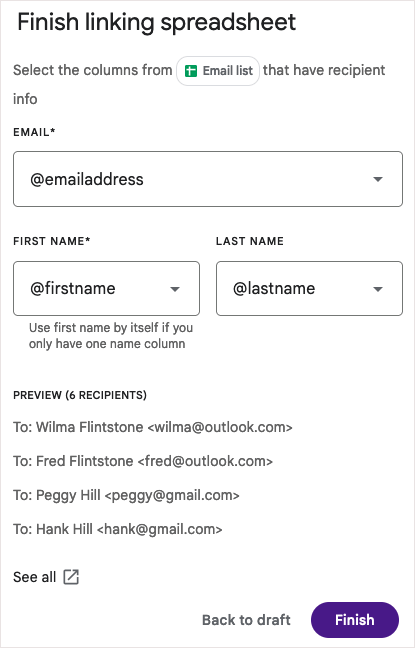Open the external link icon beside See all
Screen dimensions: 415x648
71,577
